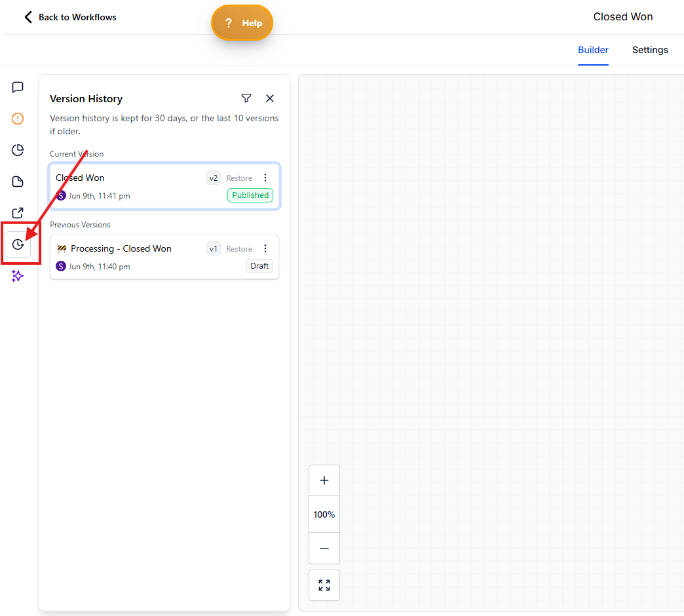The image size is (684, 616).
Task: Click the Closed Won workflow title
Action: 623,16
